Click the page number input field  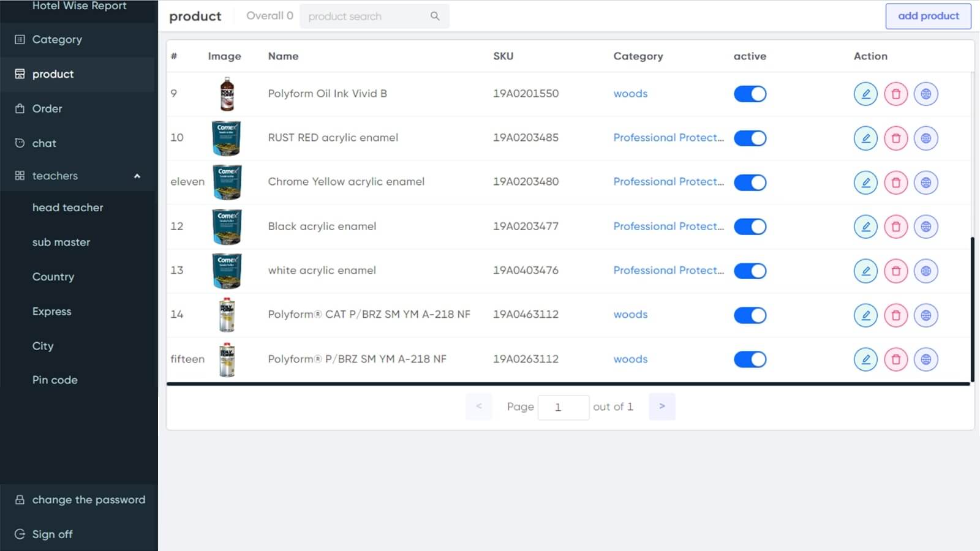[x=563, y=407]
